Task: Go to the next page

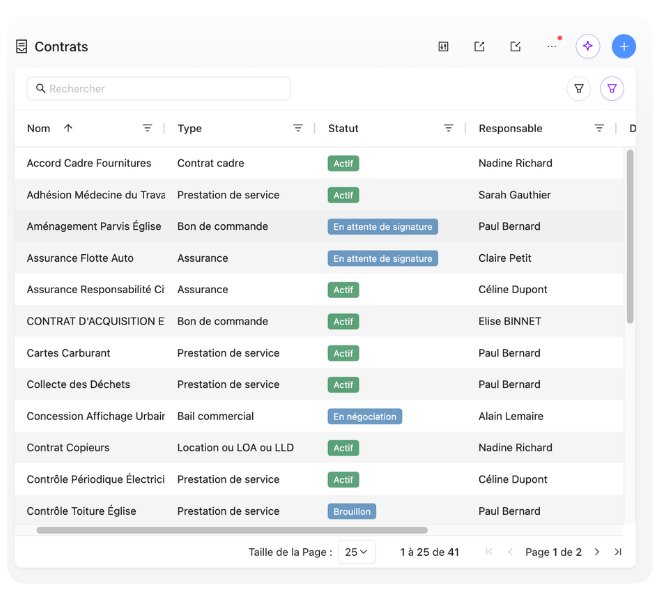Action: 597,552
